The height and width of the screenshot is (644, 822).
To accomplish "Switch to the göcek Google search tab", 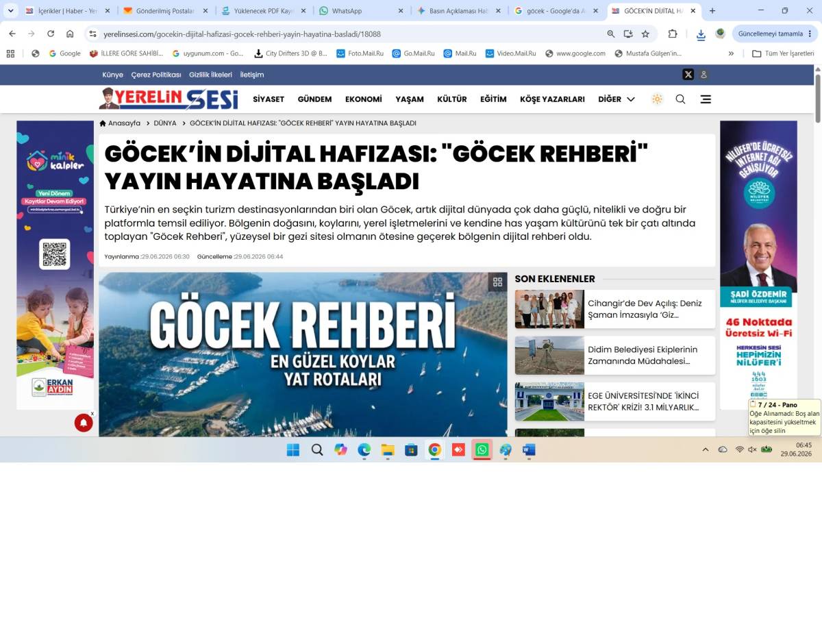I will tap(557, 11).
